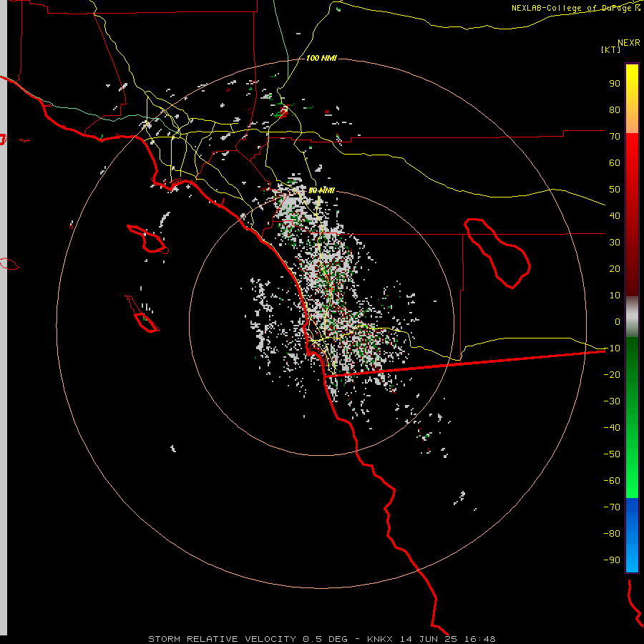Image resolution: width=644 pixels, height=644 pixels.
Task: Pick the blue band at color bar bottom
Action: (x=632, y=535)
